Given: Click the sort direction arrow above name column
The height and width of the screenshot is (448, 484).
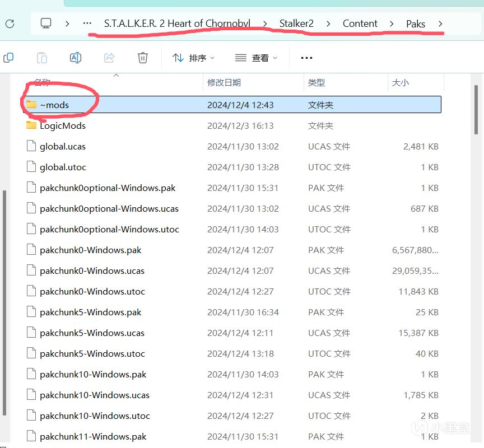Looking at the screenshot, I should tap(117, 75).
